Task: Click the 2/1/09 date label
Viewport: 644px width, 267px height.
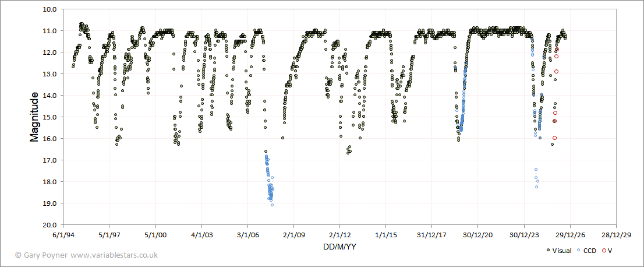Action: [293, 236]
